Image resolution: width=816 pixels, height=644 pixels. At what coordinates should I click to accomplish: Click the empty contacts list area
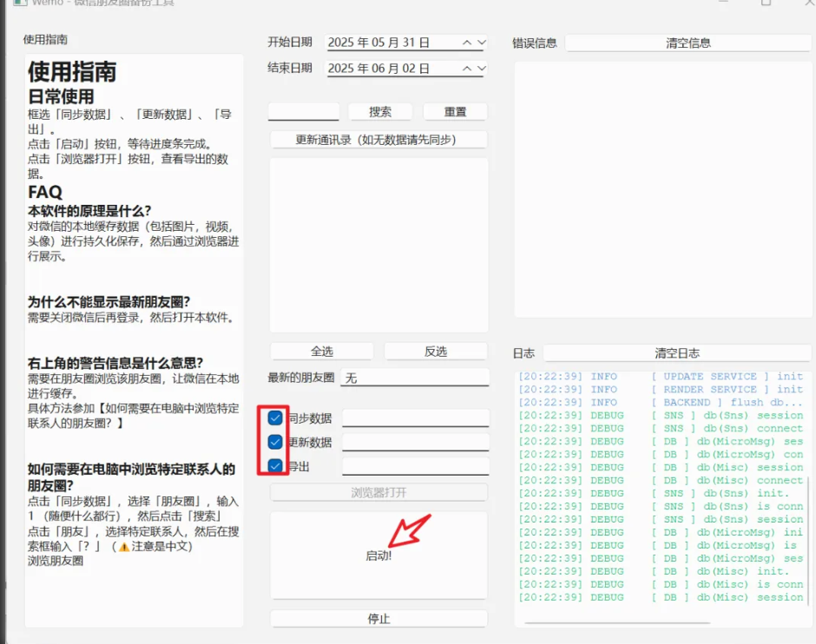point(378,245)
